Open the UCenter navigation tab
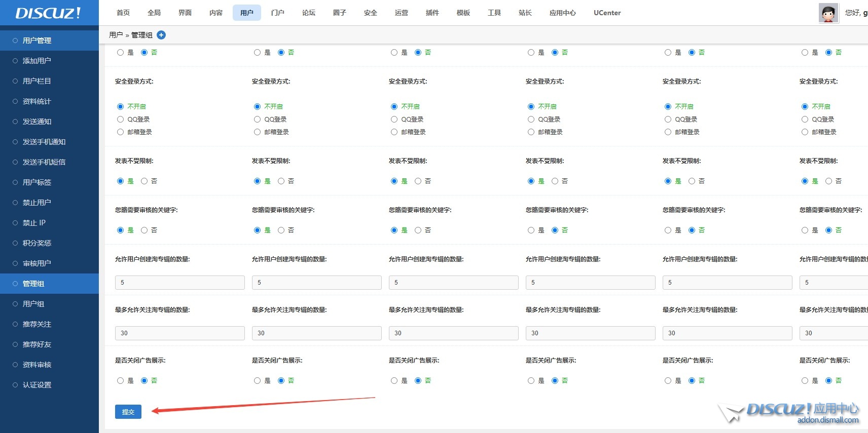Image resolution: width=868 pixels, height=433 pixels. (x=607, y=13)
